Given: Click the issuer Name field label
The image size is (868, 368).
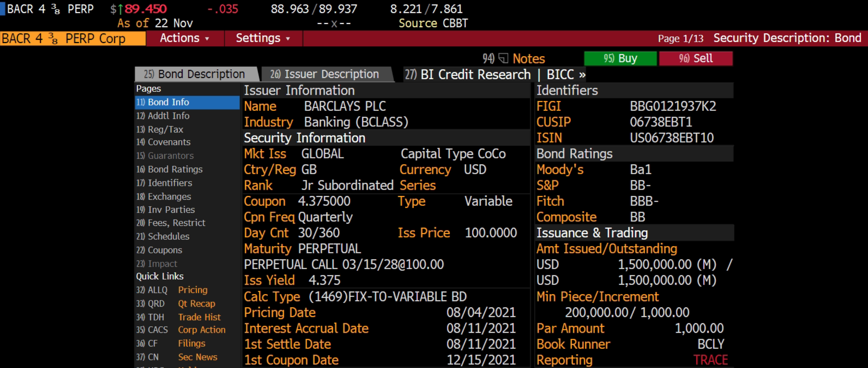Looking at the screenshot, I should [260, 106].
